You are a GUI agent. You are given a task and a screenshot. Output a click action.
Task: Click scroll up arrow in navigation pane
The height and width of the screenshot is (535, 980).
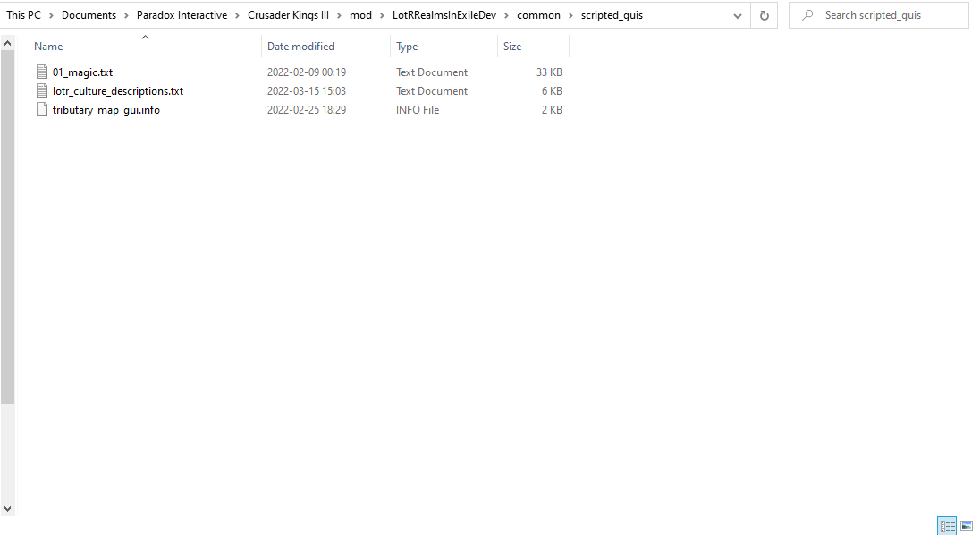click(x=7, y=43)
